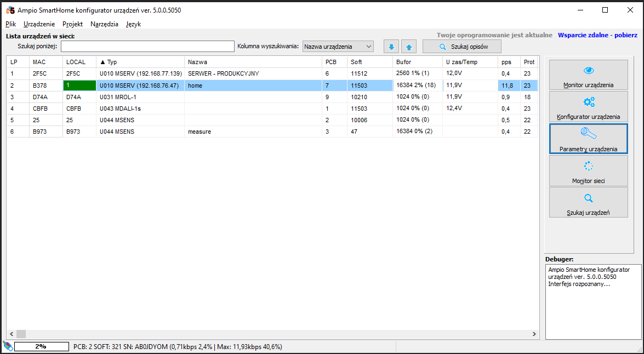Click horizontal scrollbar right arrow

(x=534, y=334)
